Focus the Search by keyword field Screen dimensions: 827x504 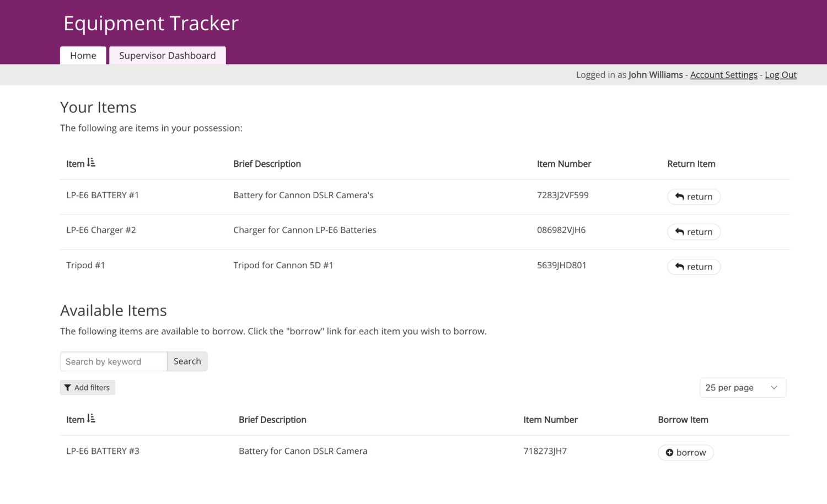(114, 361)
